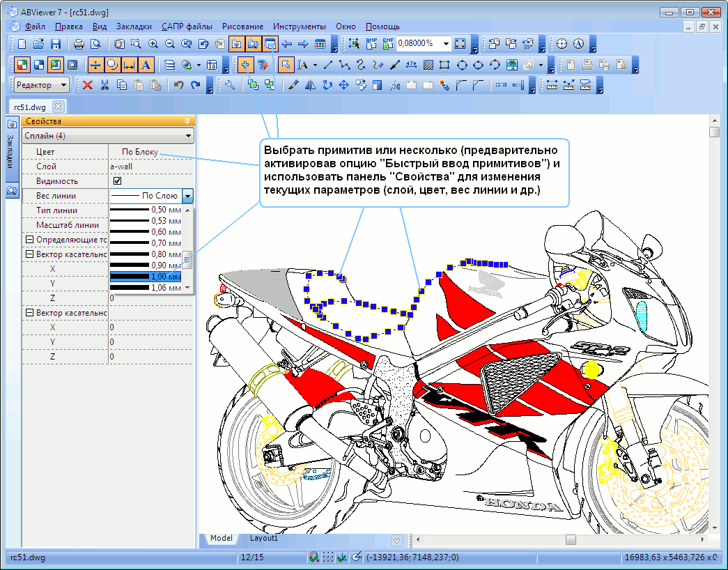Viewport: 728px width, 570px height.
Task: Open the Инструменты menu
Action: coord(300,26)
